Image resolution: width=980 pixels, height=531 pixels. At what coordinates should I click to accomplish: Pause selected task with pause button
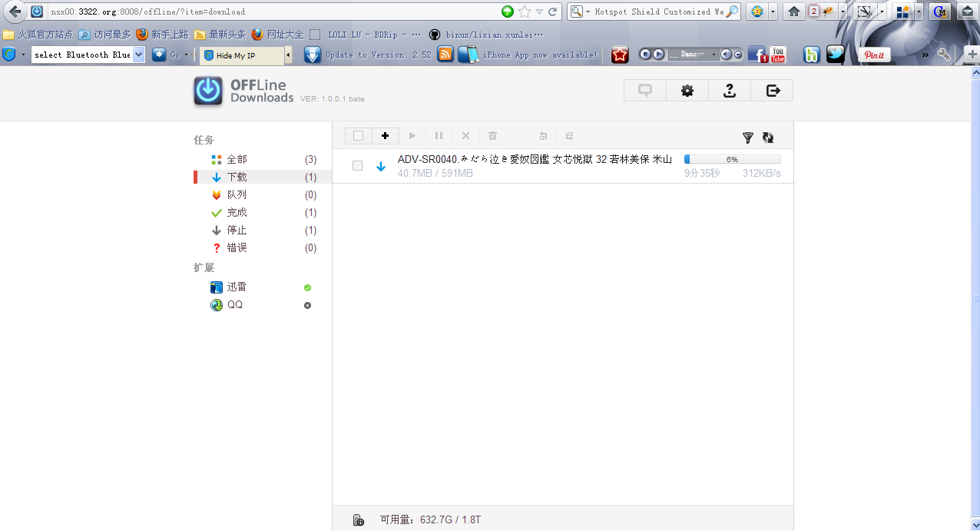(x=439, y=136)
